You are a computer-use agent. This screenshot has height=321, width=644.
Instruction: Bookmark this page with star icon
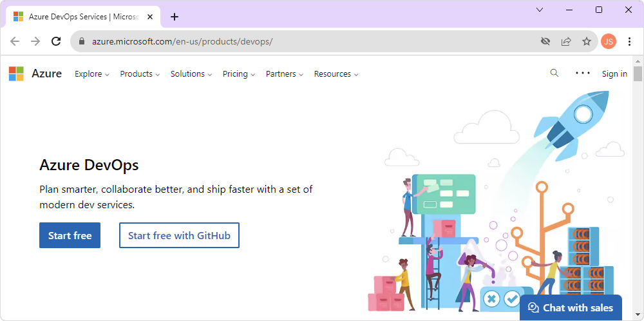click(x=587, y=41)
